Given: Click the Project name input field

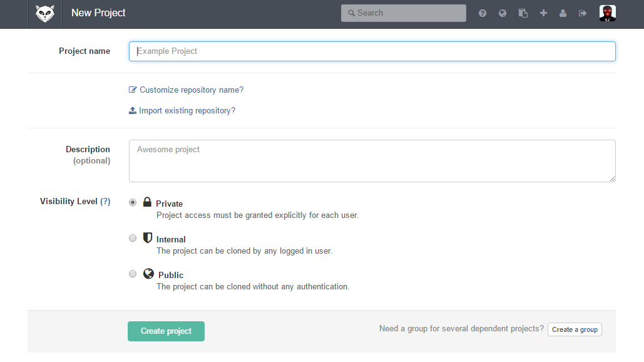Looking at the screenshot, I should pyautogui.click(x=372, y=51).
